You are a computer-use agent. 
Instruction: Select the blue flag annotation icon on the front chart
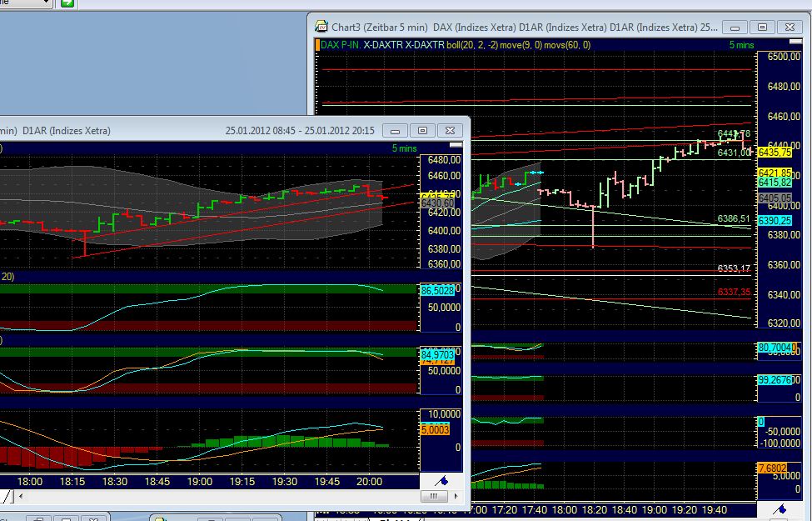[x=441, y=480]
